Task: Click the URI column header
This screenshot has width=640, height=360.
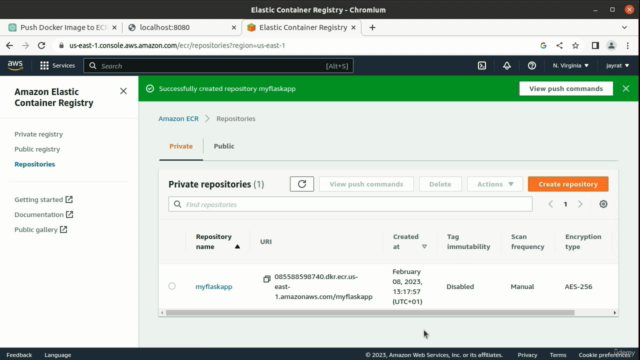Action: pos(266,242)
